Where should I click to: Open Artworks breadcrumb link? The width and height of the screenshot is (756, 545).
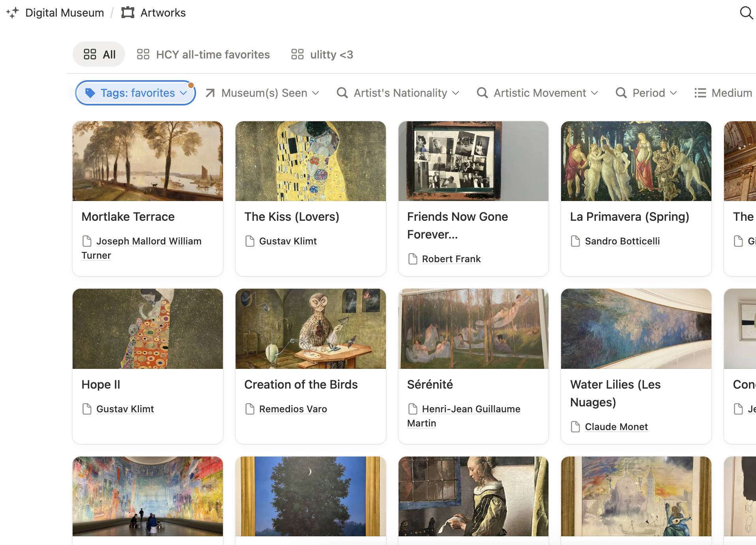point(163,13)
